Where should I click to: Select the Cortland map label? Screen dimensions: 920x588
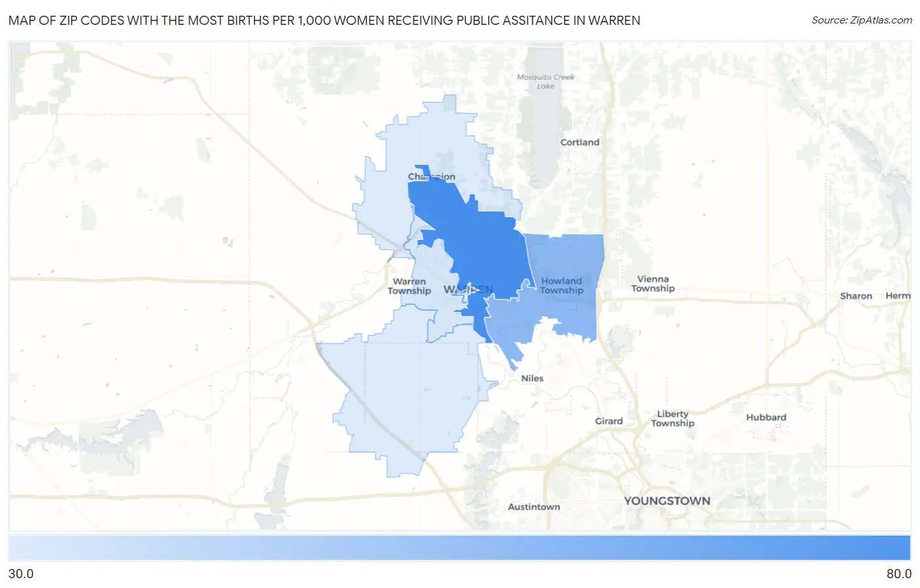coord(580,142)
